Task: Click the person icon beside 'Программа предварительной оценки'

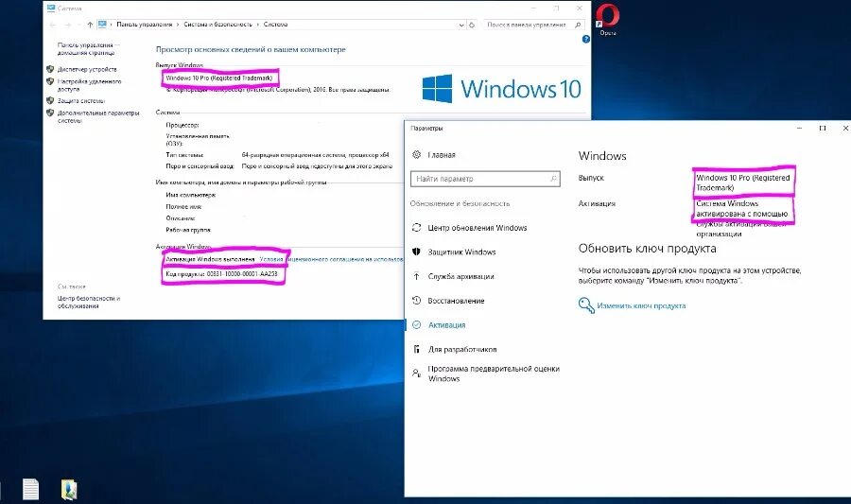Action: (x=416, y=374)
